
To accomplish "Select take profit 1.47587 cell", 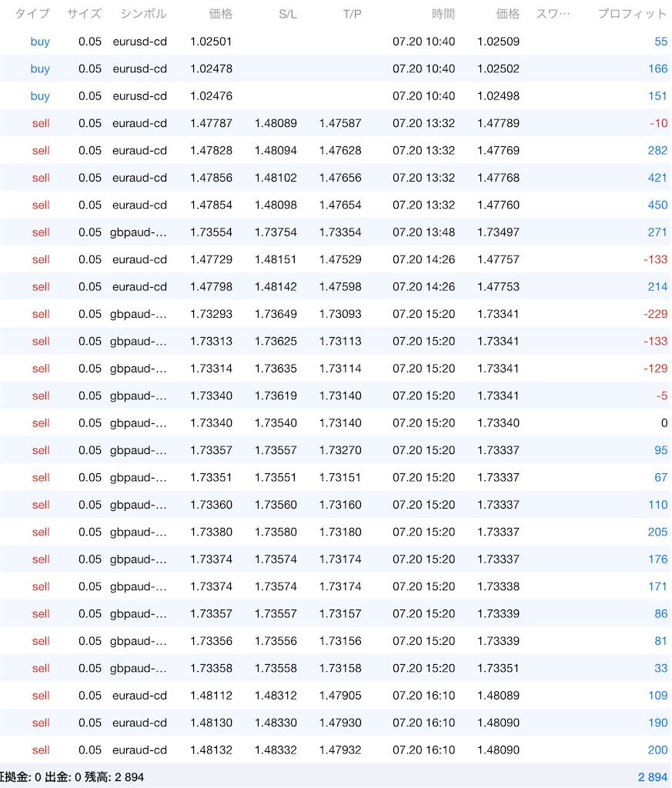I will (x=340, y=123).
